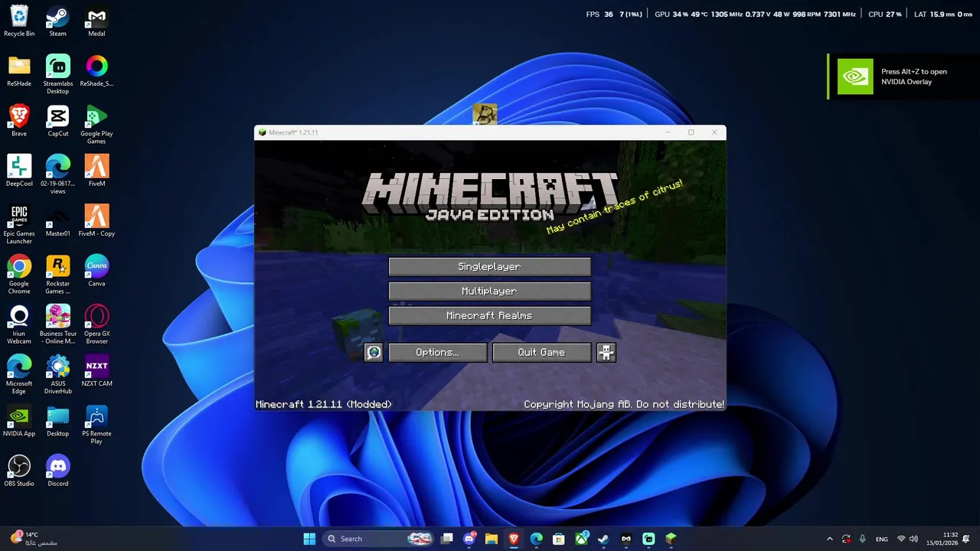Click Minecraft window title bar icon
This screenshot has height=551, width=980.
(262, 132)
